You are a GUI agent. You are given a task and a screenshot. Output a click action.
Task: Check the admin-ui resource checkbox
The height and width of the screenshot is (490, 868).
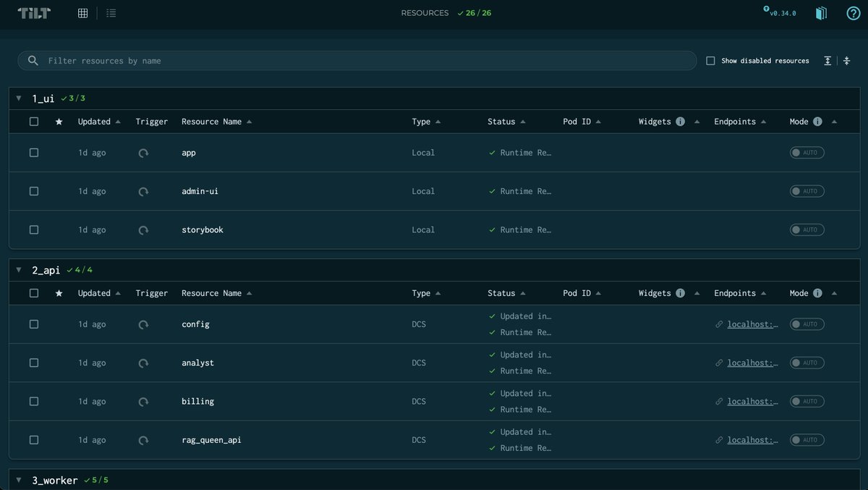[34, 191]
